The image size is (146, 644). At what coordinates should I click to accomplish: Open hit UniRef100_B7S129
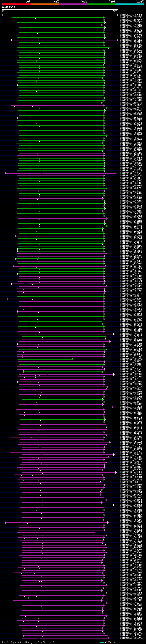[131, 585]
